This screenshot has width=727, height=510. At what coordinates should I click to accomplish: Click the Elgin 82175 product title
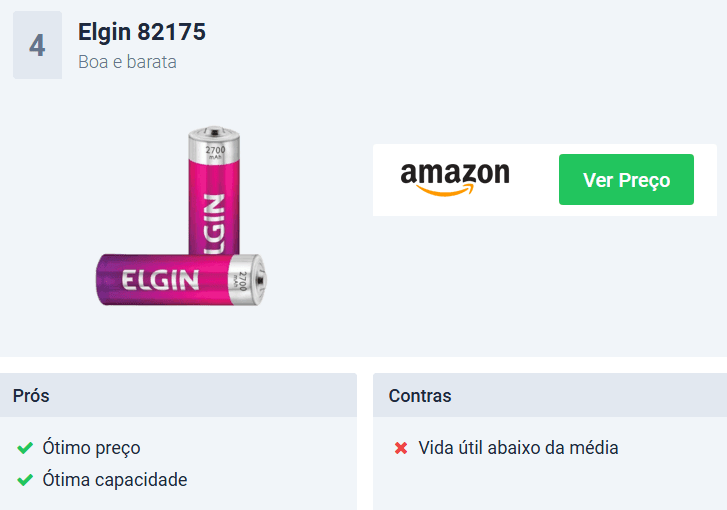141,32
